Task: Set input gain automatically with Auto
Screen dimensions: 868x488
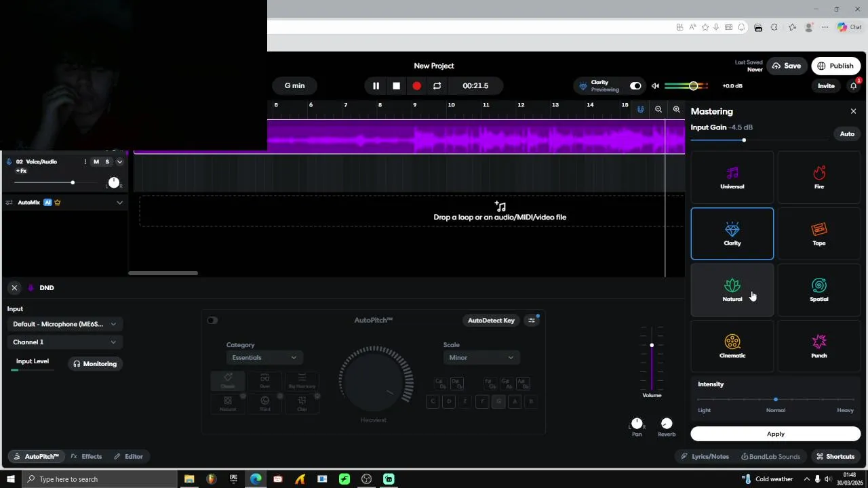Action: pyautogui.click(x=847, y=134)
